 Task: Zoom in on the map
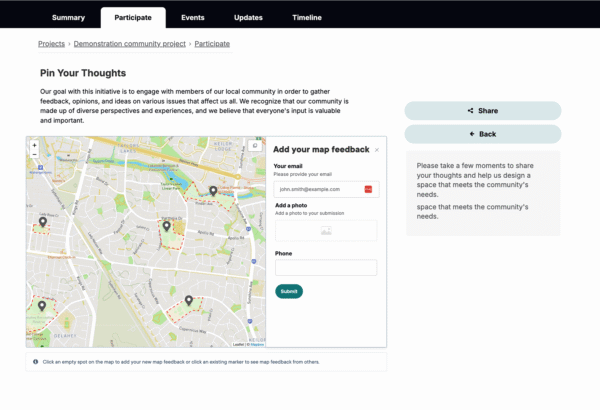click(x=34, y=145)
